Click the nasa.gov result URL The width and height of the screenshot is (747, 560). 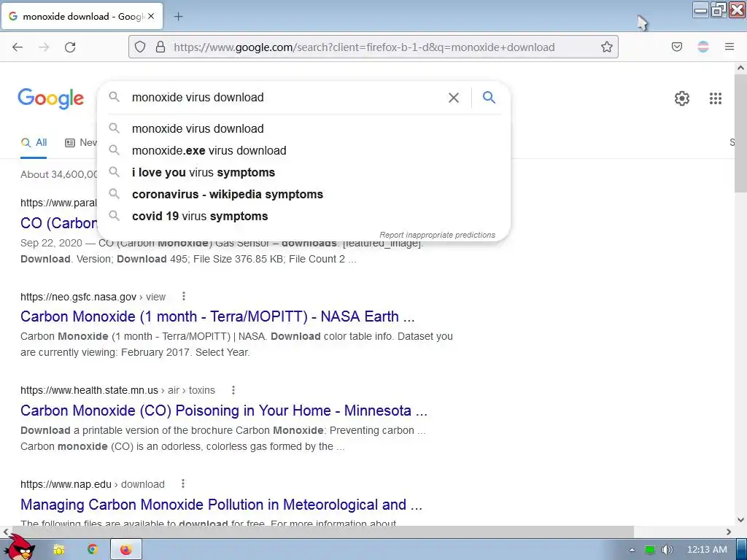93,297
